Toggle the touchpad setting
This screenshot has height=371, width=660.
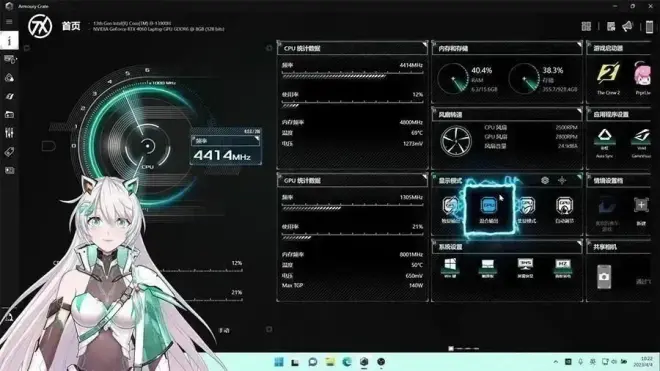[x=488, y=268]
